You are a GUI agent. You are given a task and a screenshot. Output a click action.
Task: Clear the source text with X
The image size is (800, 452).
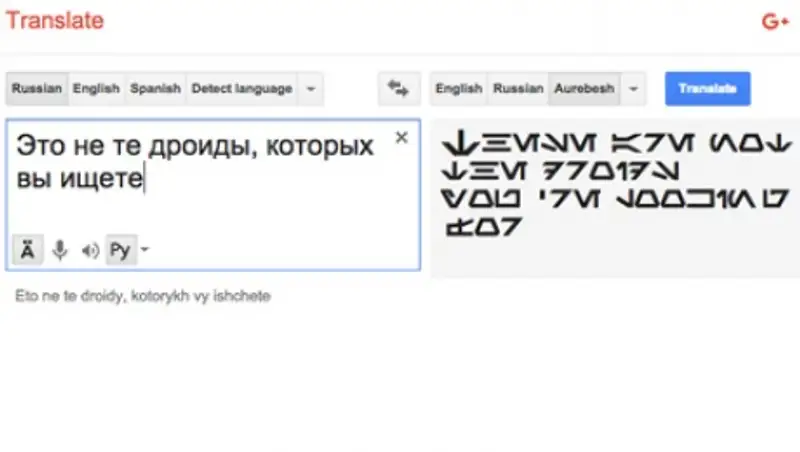click(402, 137)
